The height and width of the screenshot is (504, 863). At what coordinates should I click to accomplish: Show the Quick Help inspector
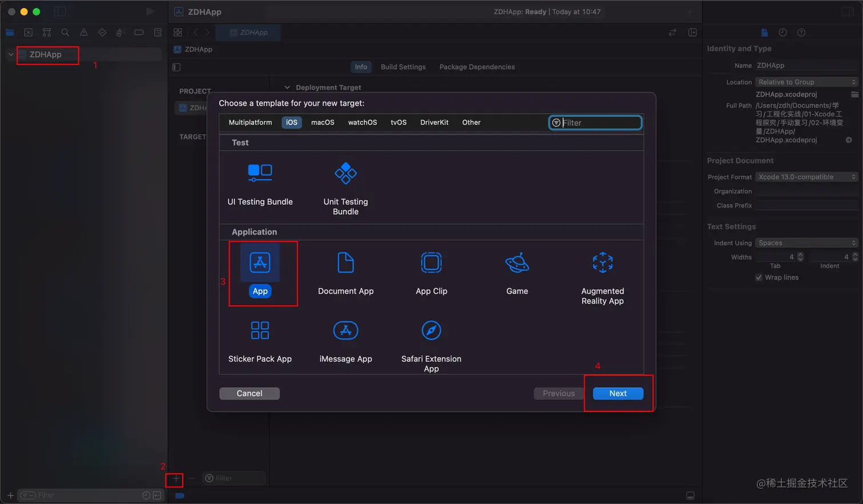point(801,33)
